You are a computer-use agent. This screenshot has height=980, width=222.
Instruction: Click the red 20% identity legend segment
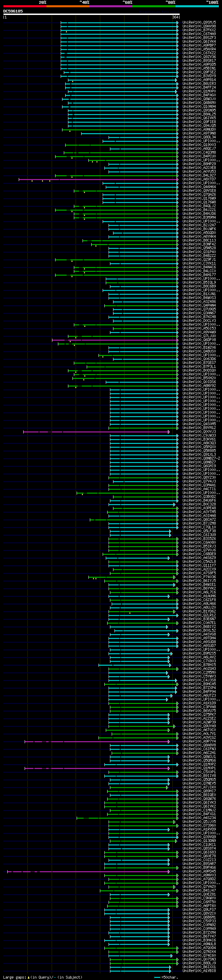(x=25, y=6)
